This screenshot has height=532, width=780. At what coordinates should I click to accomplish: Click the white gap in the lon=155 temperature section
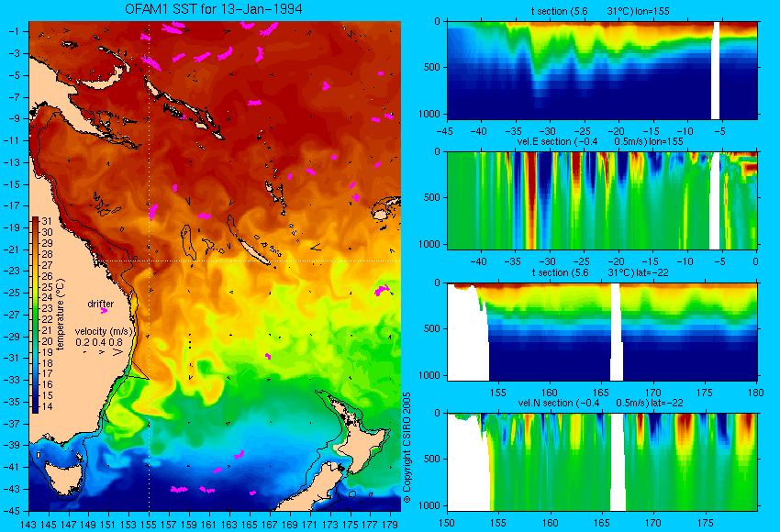[x=716, y=70]
